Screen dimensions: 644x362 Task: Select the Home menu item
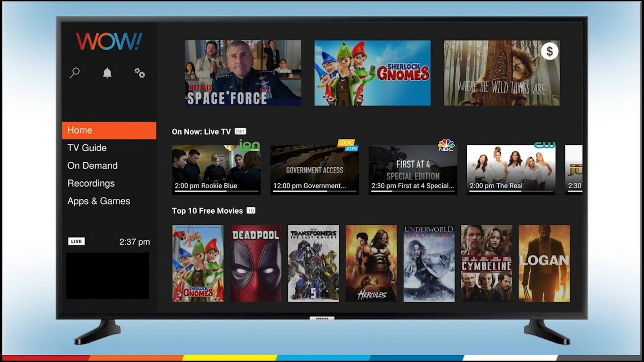coord(109,130)
